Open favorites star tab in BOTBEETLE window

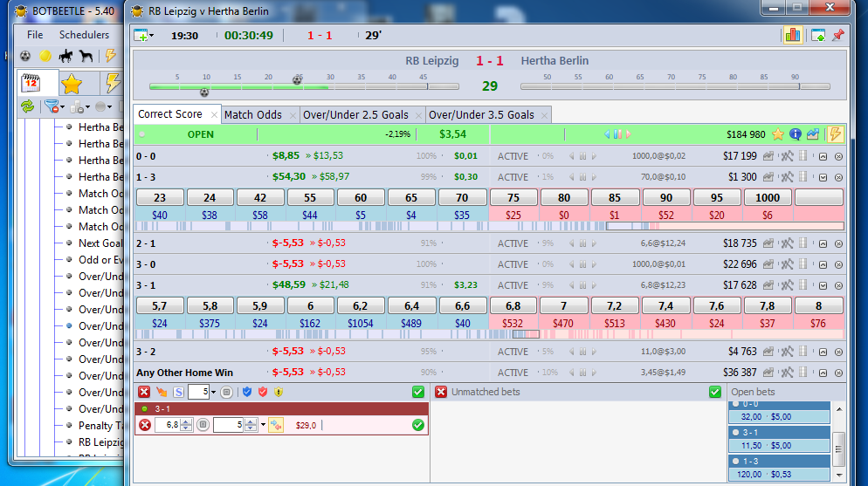[x=72, y=84]
